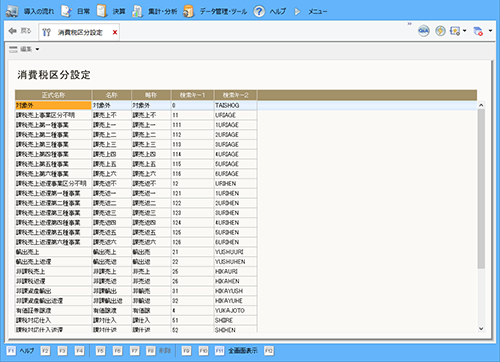Viewport: 500px width, 362px height.
Task: Select the 課税売上第六種事業 row
Action: [x=136, y=174]
